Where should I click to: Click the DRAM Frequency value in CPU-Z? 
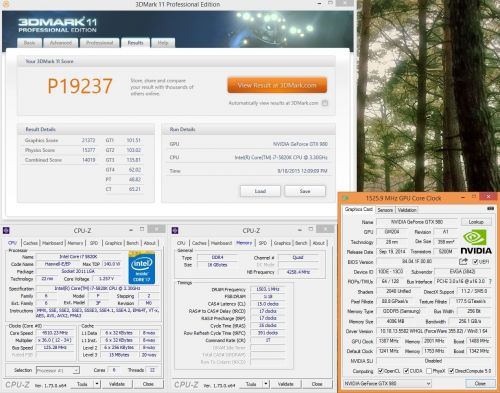point(268,289)
